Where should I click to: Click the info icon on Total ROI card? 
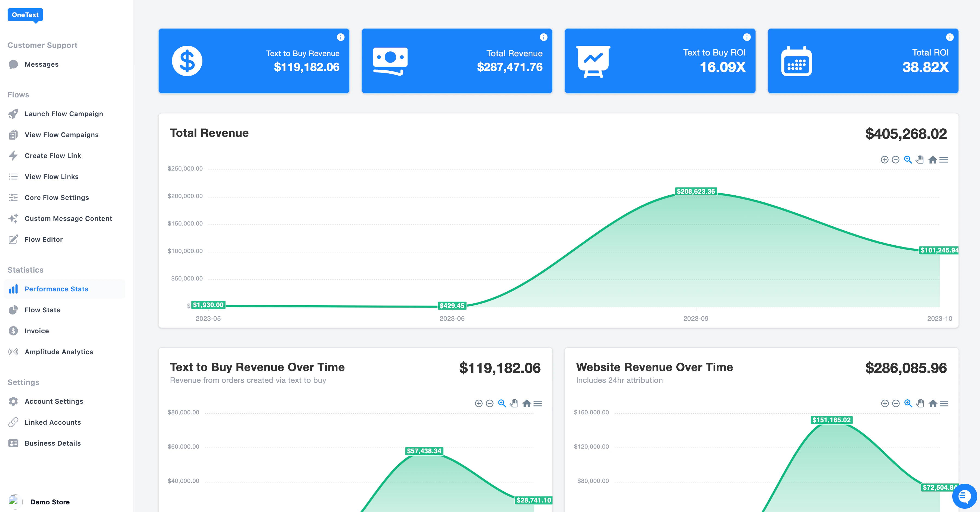(950, 37)
